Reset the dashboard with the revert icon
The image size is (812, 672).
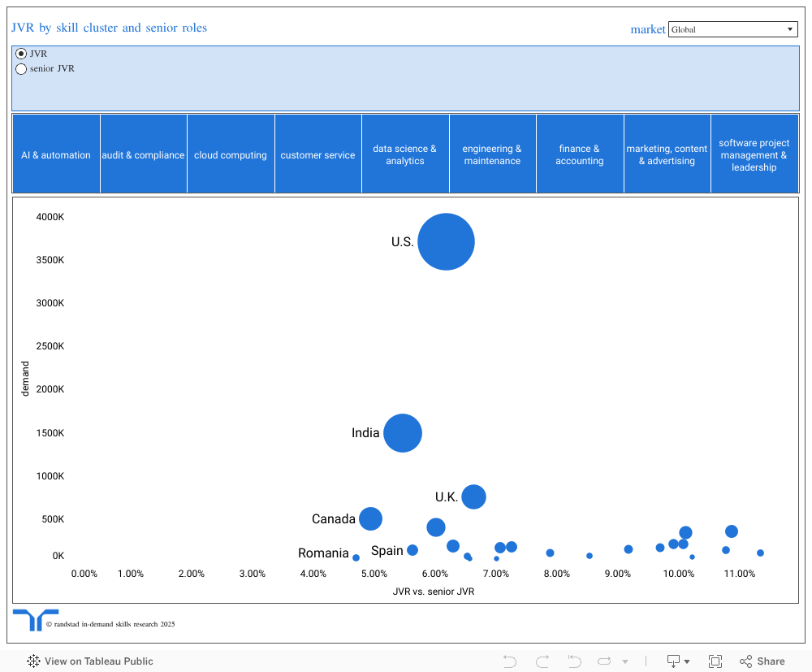(574, 661)
